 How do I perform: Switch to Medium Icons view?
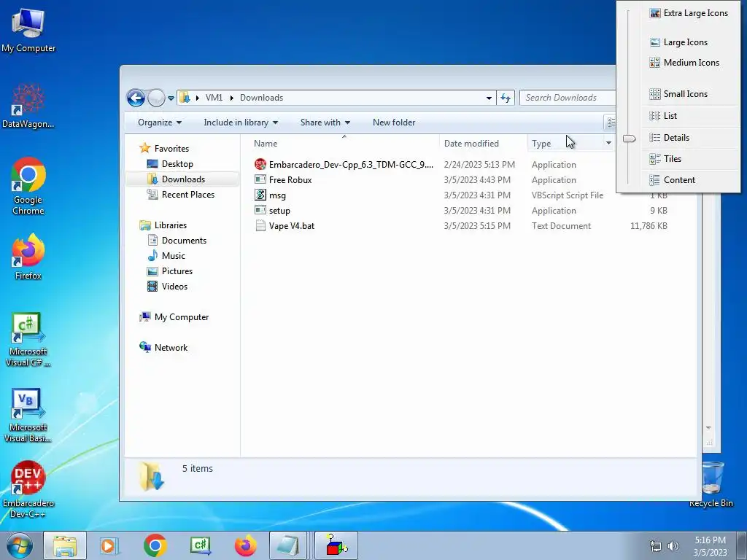[x=684, y=63]
